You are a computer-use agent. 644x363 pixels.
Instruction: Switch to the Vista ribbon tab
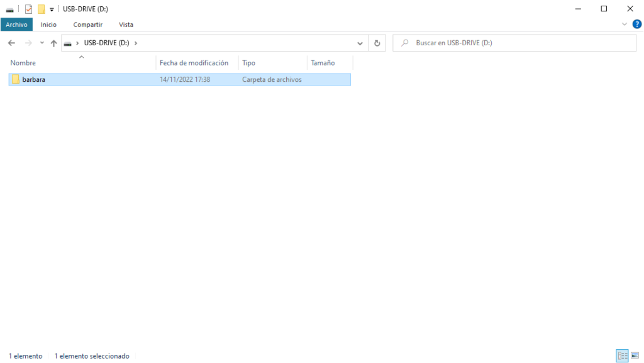pos(126,25)
